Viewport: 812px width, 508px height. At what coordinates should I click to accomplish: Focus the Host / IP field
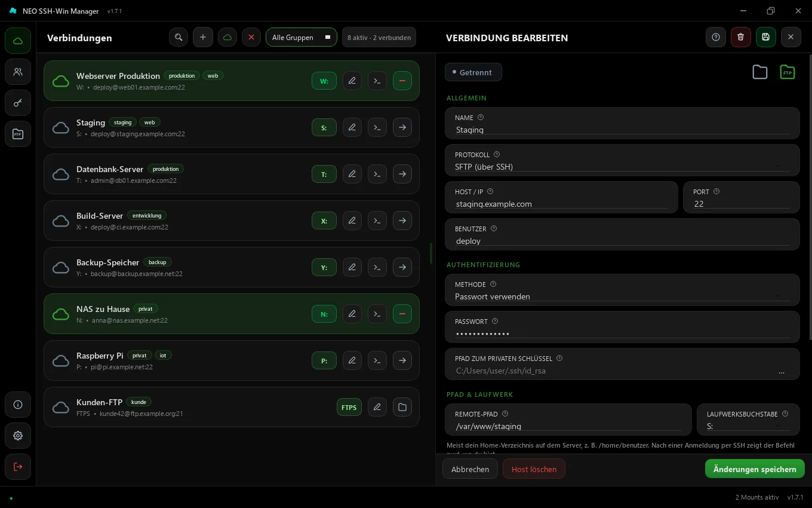point(562,204)
